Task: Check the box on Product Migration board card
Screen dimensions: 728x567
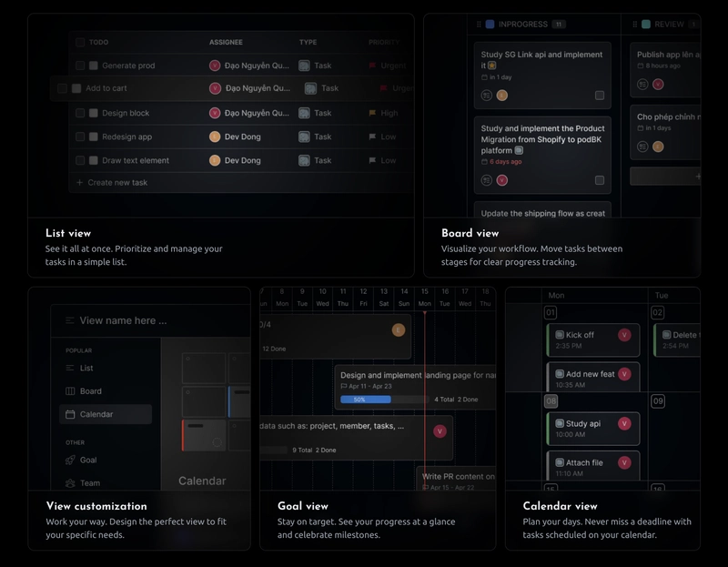Action: [600, 180]
